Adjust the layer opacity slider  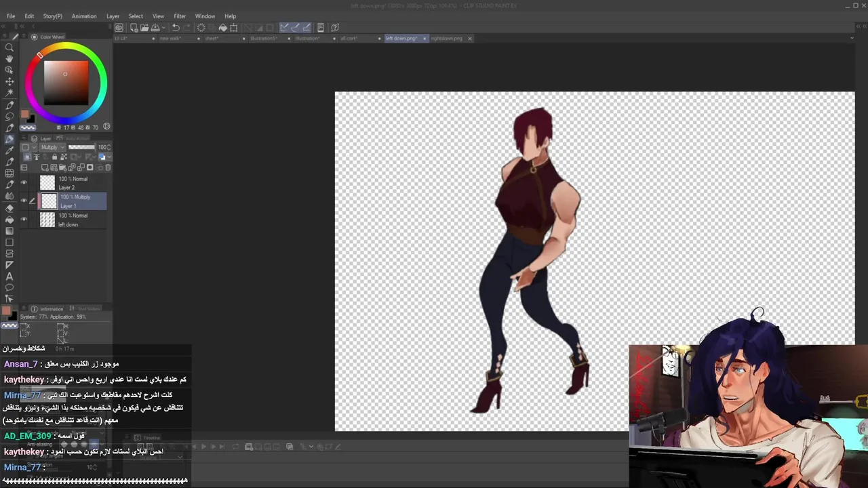tap(81, 147)
